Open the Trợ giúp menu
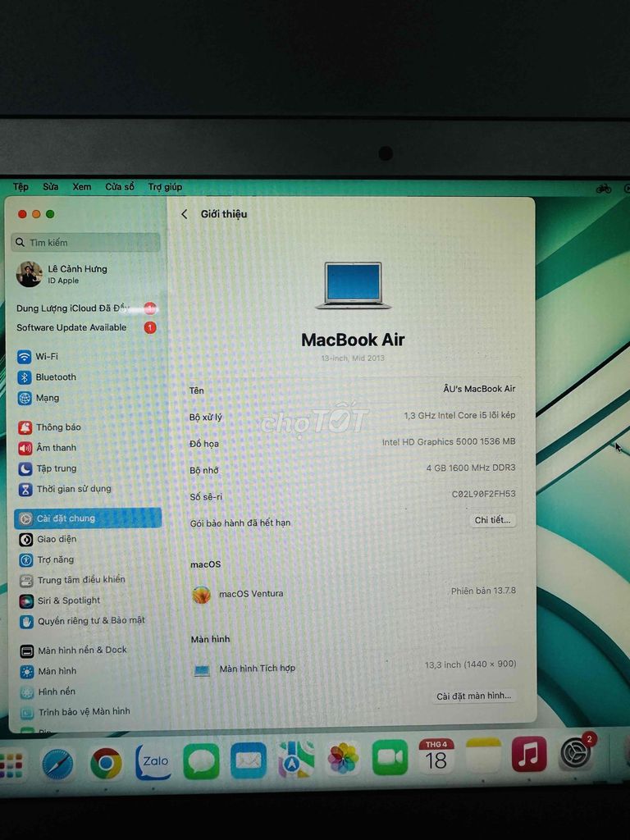The height and width of the screenshot is (840, 630). [x=165, y=187]
